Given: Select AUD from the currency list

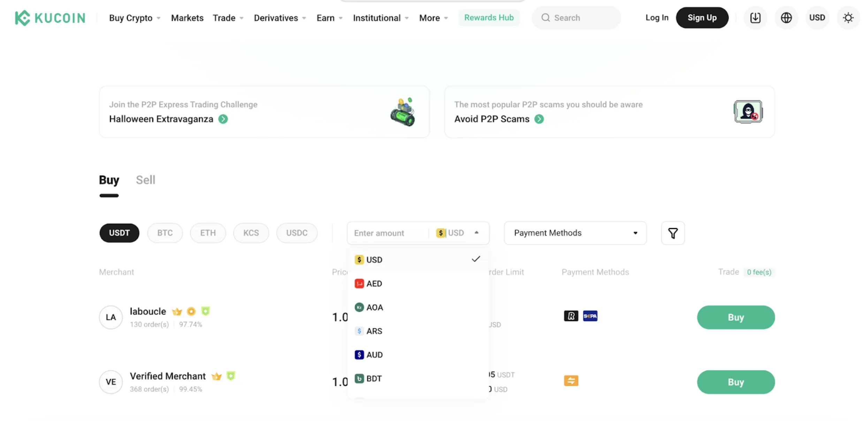Looking at the screenshot, I should coord(418,354).
